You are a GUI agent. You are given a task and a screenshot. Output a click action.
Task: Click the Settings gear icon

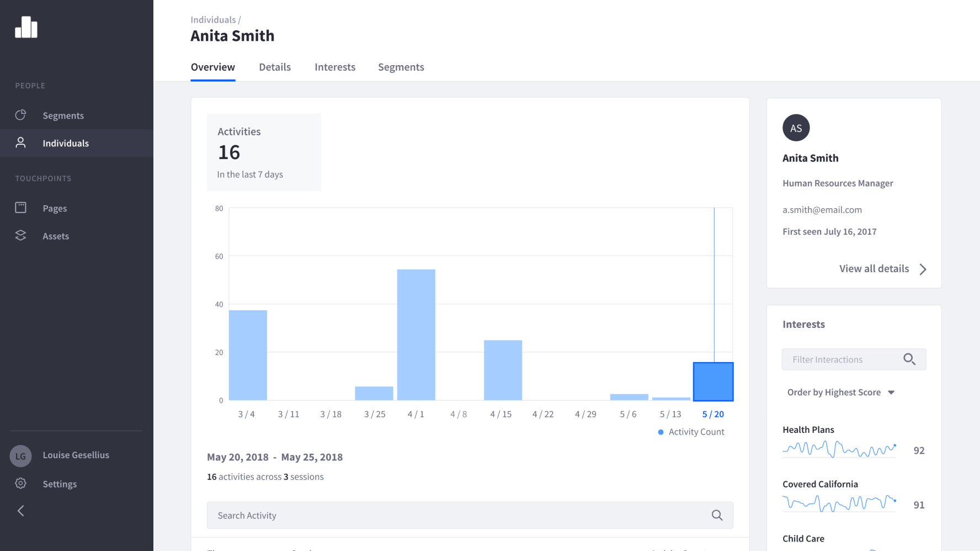coord(20,483)
